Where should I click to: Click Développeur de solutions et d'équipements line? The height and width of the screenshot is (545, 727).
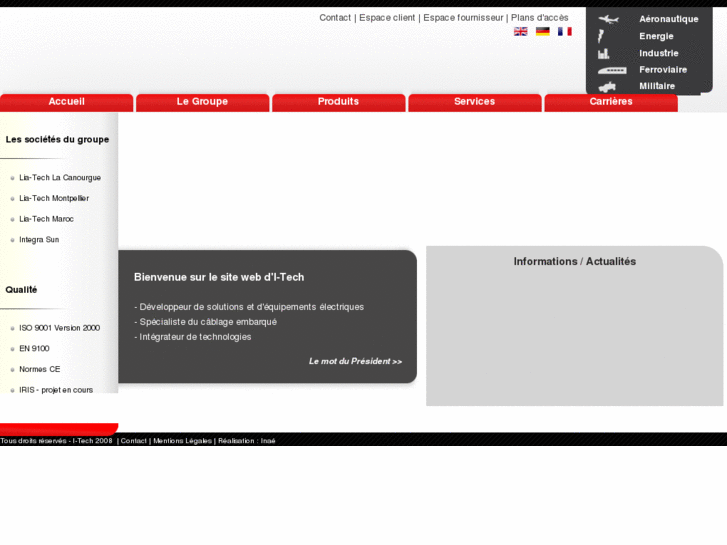(x=249, y=307)
